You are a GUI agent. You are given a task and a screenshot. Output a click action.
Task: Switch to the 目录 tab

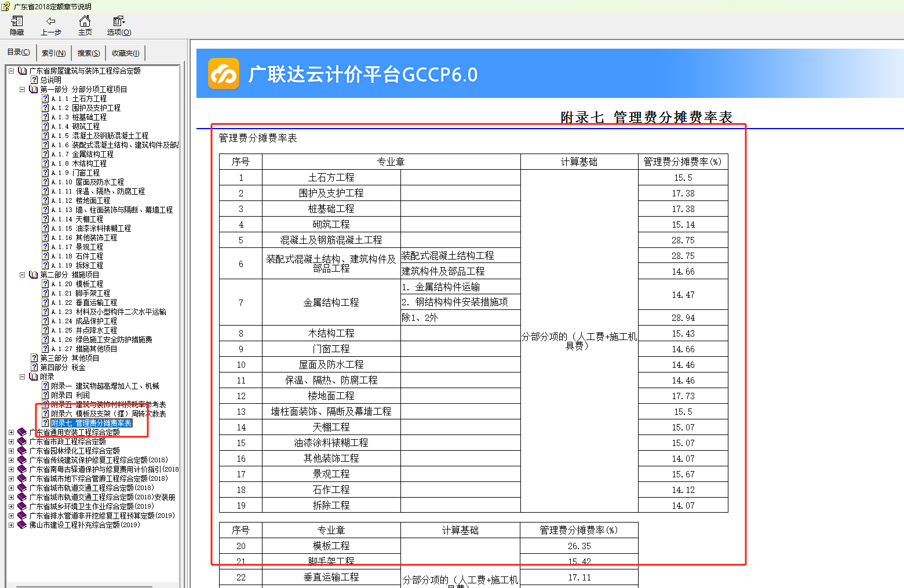click(x=19, y=52)
